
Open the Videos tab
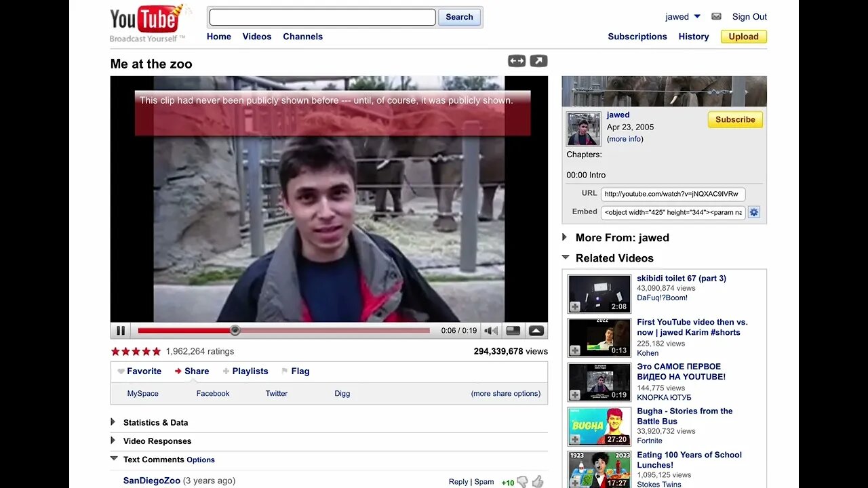pyautogui.click(x=257, y=37)
